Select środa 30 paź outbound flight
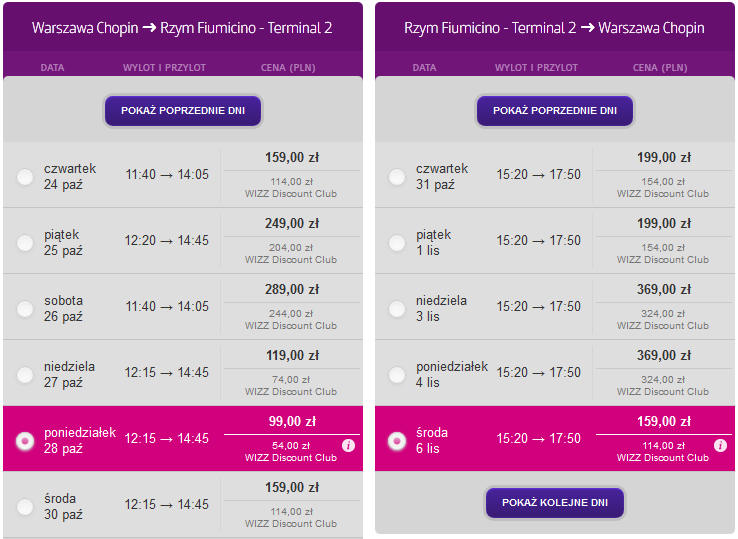Viewport: 738px width, 539px height. [25, 507]
